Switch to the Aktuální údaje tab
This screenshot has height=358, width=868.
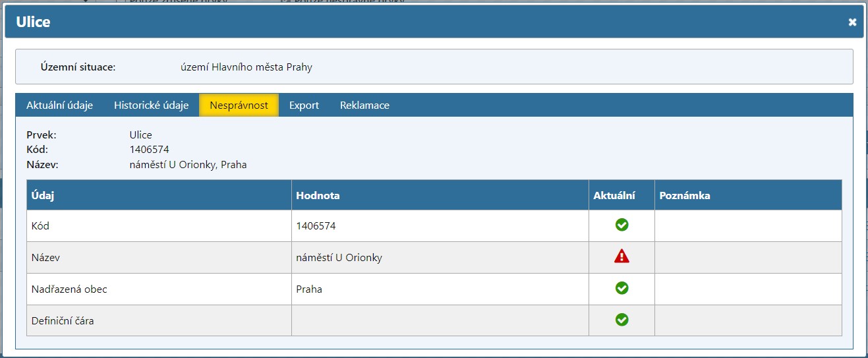pos(59,105)
